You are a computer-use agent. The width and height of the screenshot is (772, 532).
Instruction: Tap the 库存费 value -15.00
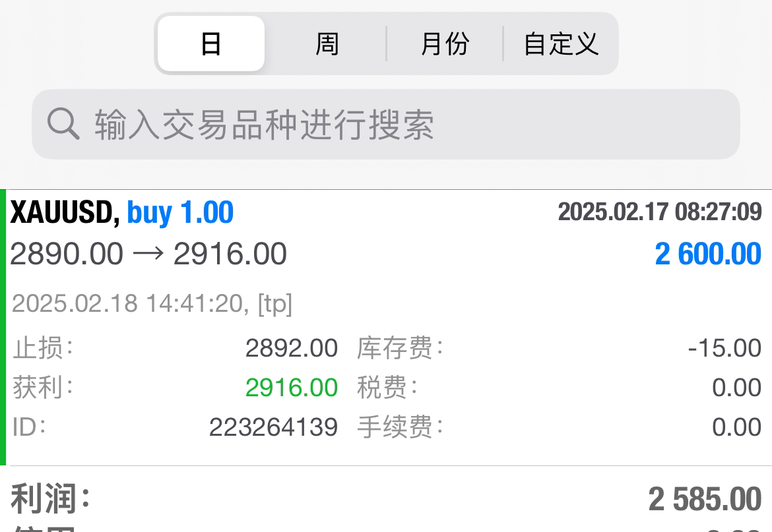(x=724, y=348)
